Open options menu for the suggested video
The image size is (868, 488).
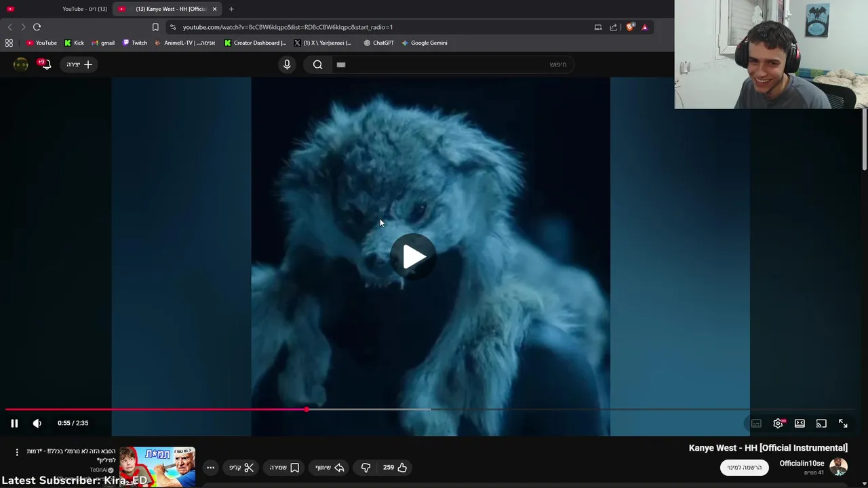[x=17, y=452]
